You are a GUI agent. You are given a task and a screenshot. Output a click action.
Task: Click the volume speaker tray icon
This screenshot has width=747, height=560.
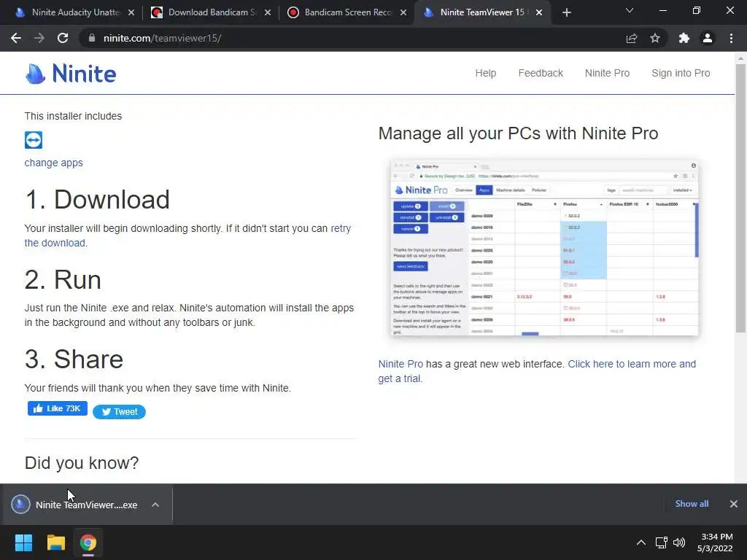(x=679, y=542)
